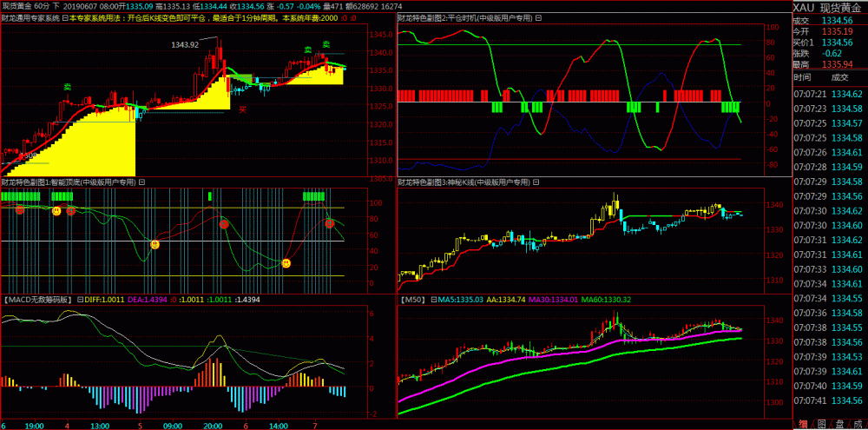Screen dimensions: 868x430
Task: Switch to the 细 detail tab
Action: click(803, 424)
